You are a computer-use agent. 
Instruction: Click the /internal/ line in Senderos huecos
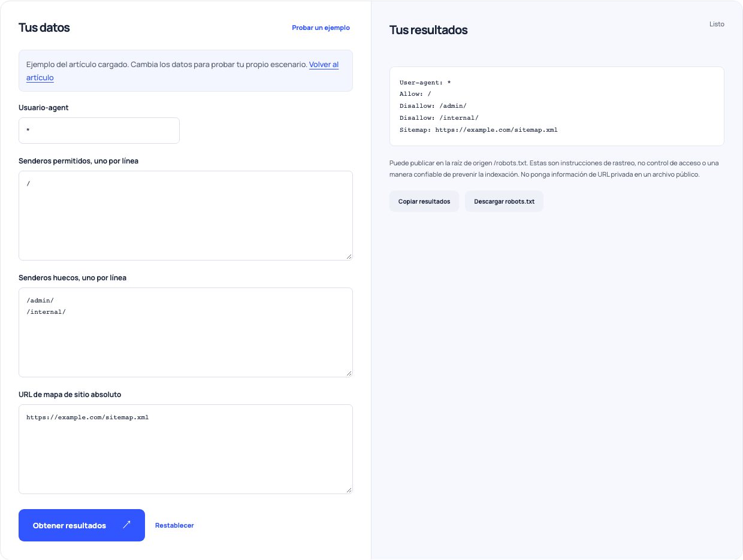tap(46, 312)
